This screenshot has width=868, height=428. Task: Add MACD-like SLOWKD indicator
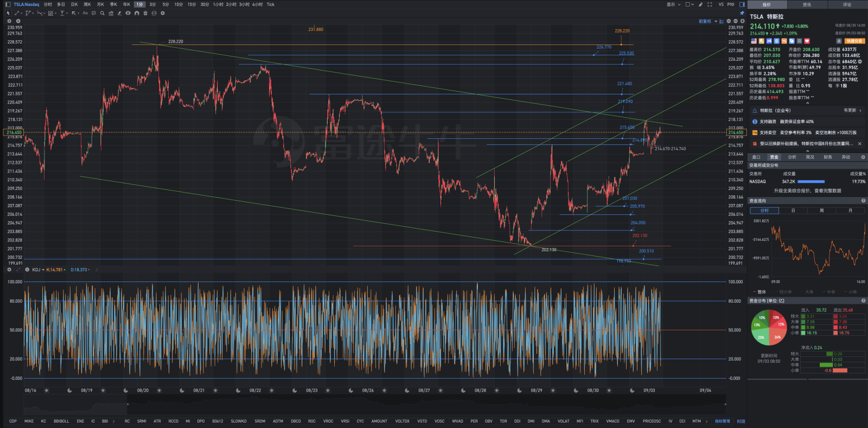239,421
